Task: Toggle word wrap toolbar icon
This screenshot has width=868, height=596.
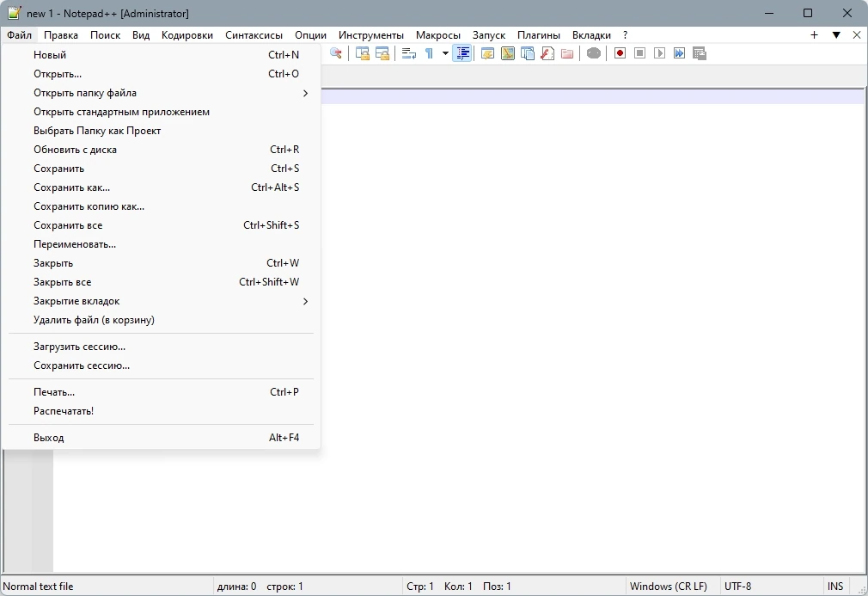Action: click(x=409, y=53)
